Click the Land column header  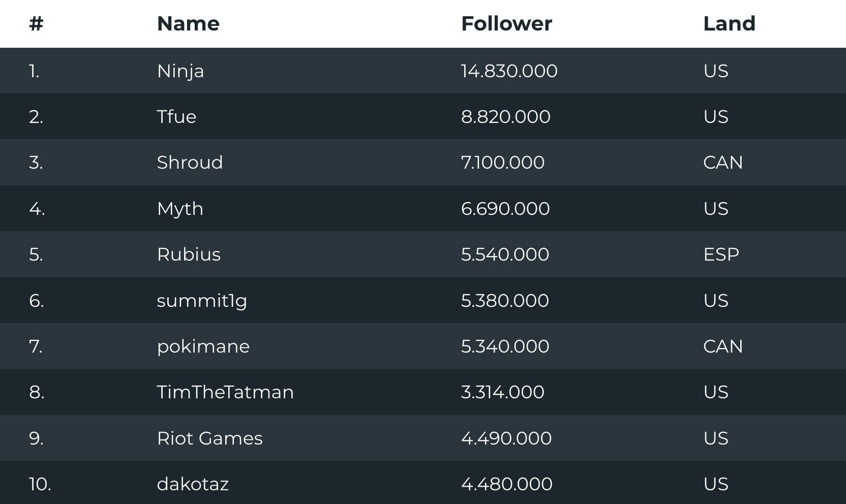click(729, 23)
